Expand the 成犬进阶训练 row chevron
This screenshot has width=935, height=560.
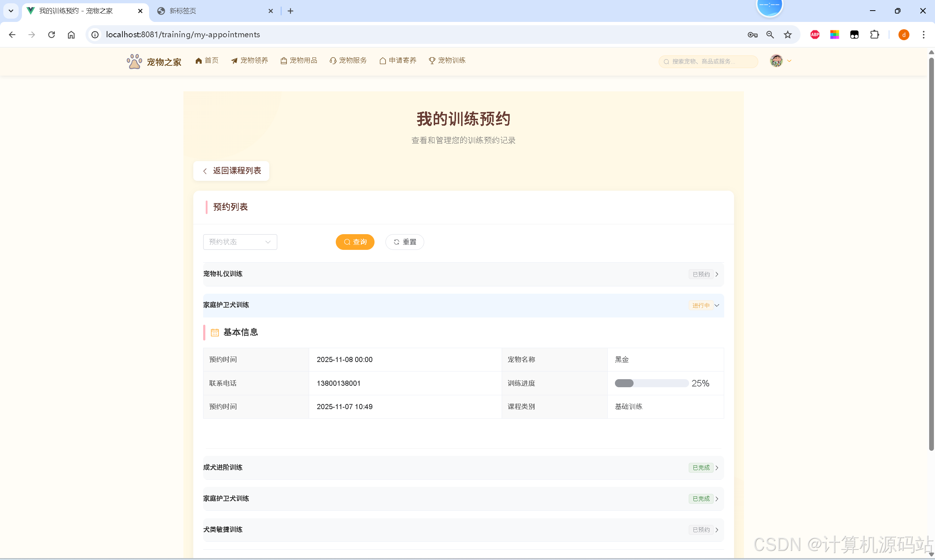(717, 468)
